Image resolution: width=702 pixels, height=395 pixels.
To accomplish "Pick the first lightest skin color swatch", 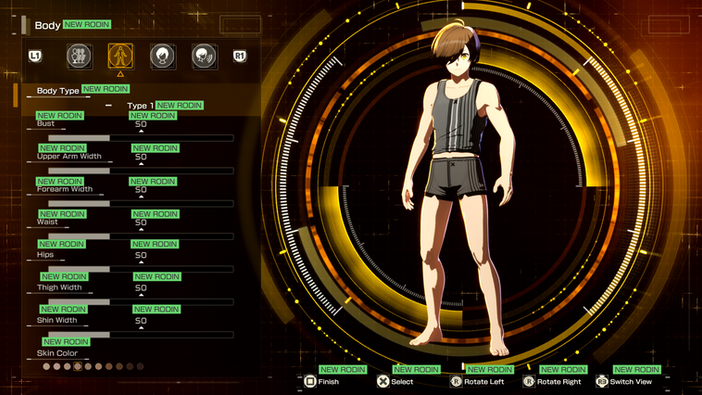I will (47, 366).
